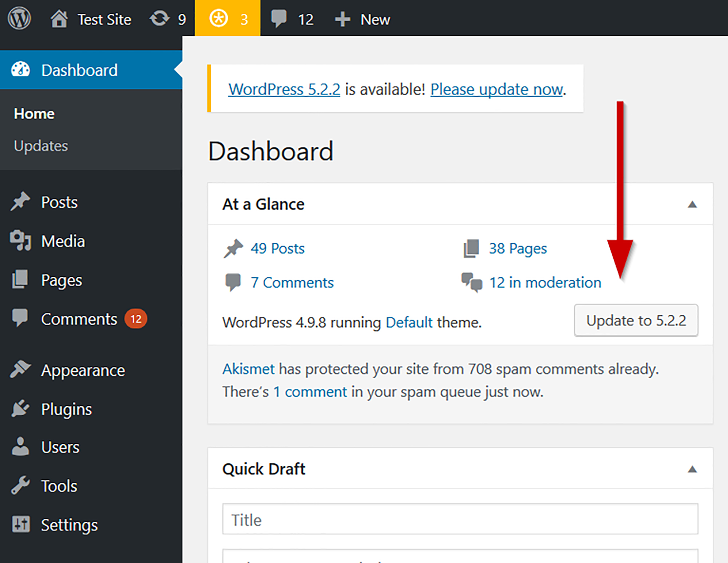Click the orange 12 comments badge
Screen dimensions: 728x563
point(136,319)
